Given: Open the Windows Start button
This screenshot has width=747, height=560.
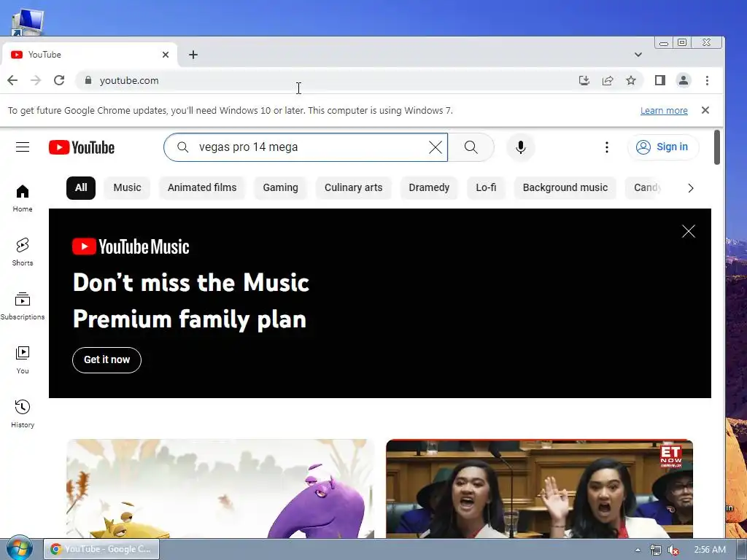Looking at the screenshot, I should (19, 549).
